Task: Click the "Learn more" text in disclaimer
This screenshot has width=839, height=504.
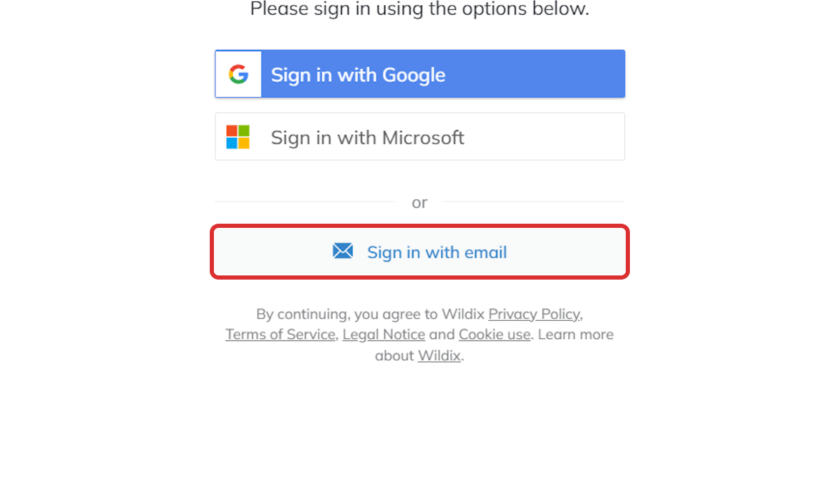Action: click(575, 334)
